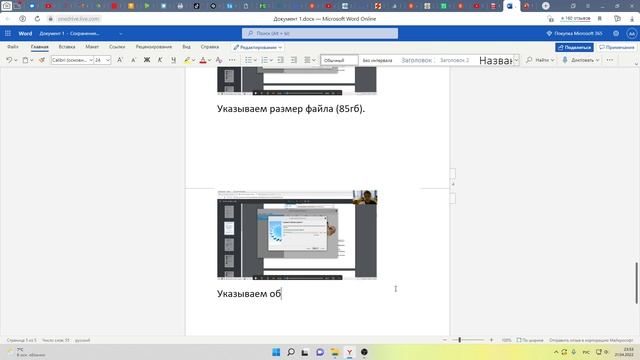
Task: Decrease font size with the smaller A
Action: [x=133, y=60]
